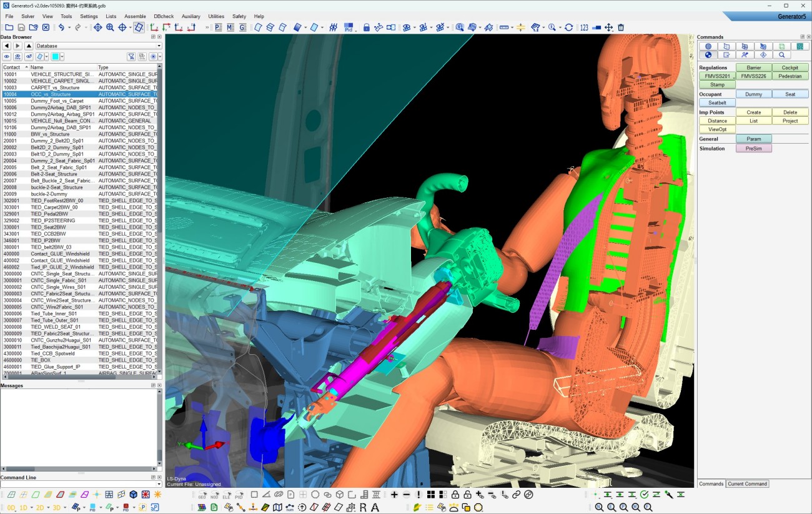Click the Zoom magnifier icon in top toolbar
The height and width of the screenshot is (514, 812).
[x=110, y=27]
